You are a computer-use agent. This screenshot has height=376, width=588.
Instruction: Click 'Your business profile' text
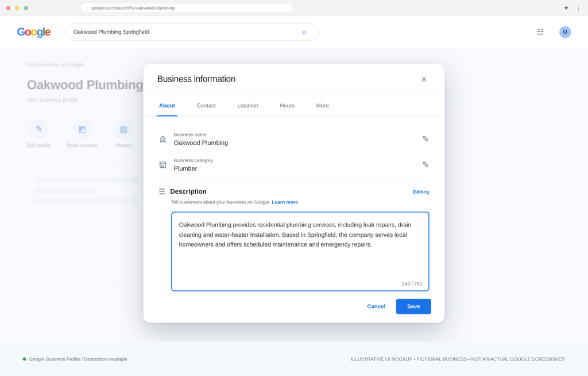(52, 100)
